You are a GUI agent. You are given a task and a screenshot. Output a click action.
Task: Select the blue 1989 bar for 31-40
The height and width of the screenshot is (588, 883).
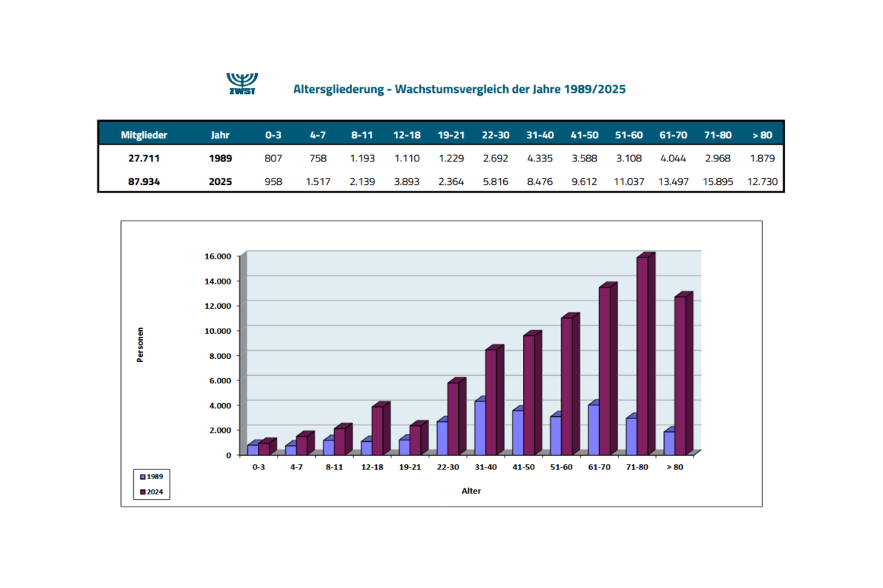pyautogui.click(x=480, y=427)
